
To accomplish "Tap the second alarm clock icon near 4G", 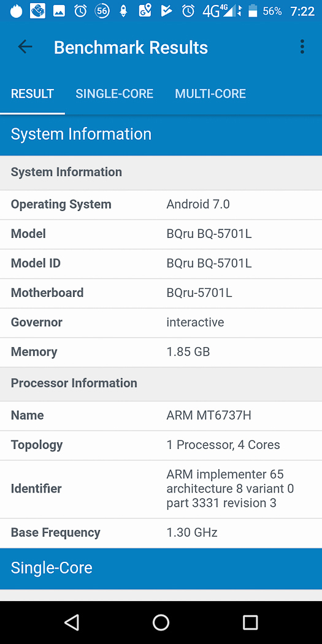I will point(188,11).
